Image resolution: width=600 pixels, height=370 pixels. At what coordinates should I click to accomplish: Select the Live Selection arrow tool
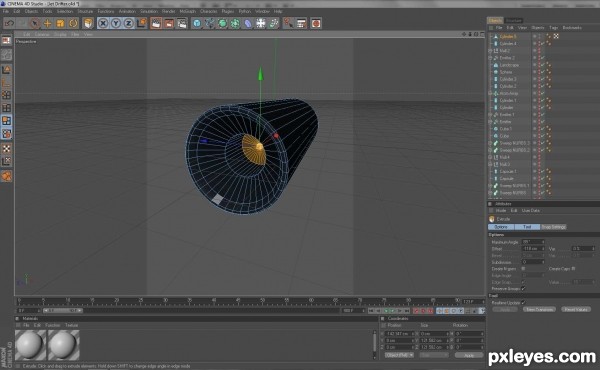34,23
